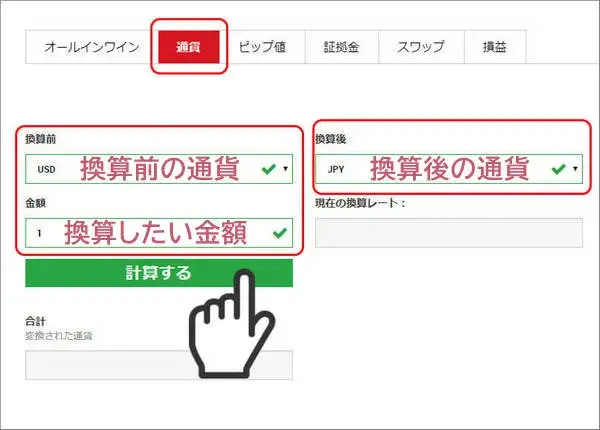Open the オールインワイン tab

tap(92, 47)
